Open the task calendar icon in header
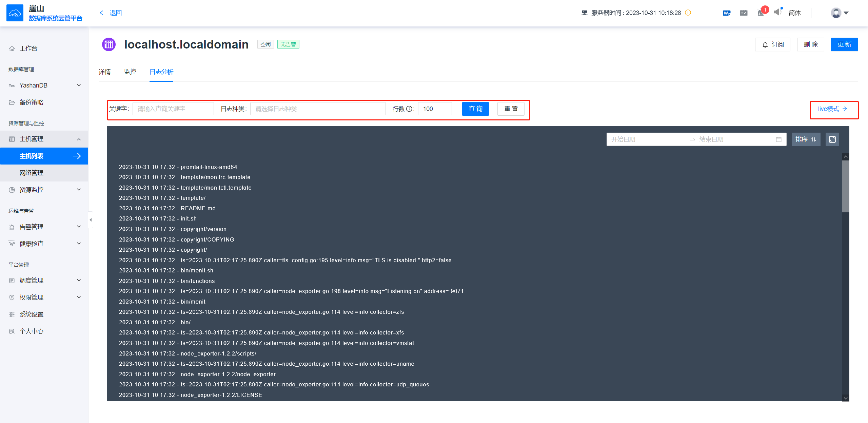This screenshot has height=423, width=868. click(x=744, y=13)
